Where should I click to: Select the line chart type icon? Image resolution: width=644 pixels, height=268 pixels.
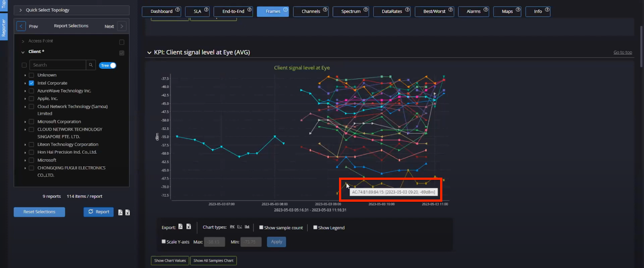pyautogui.click(x=232, y=227)
